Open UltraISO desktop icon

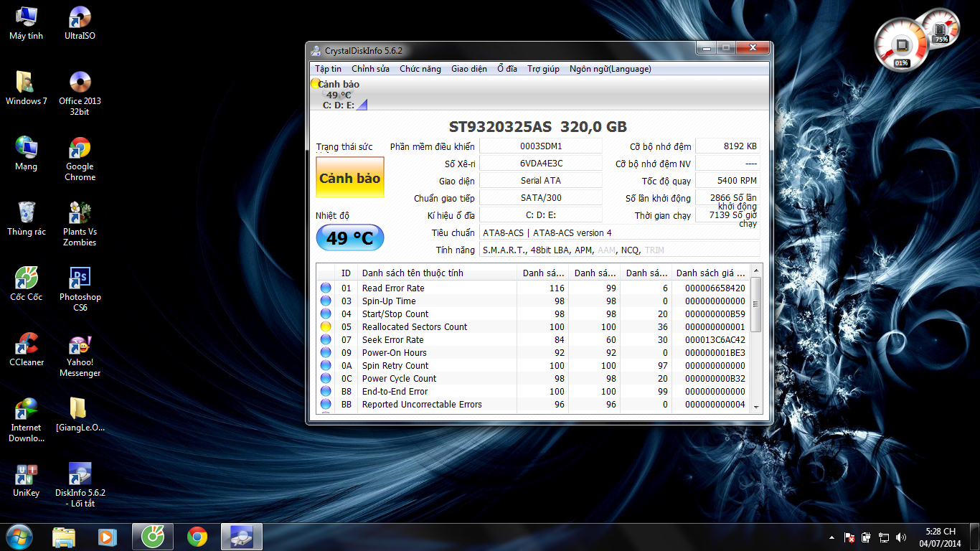pos(80,24)
